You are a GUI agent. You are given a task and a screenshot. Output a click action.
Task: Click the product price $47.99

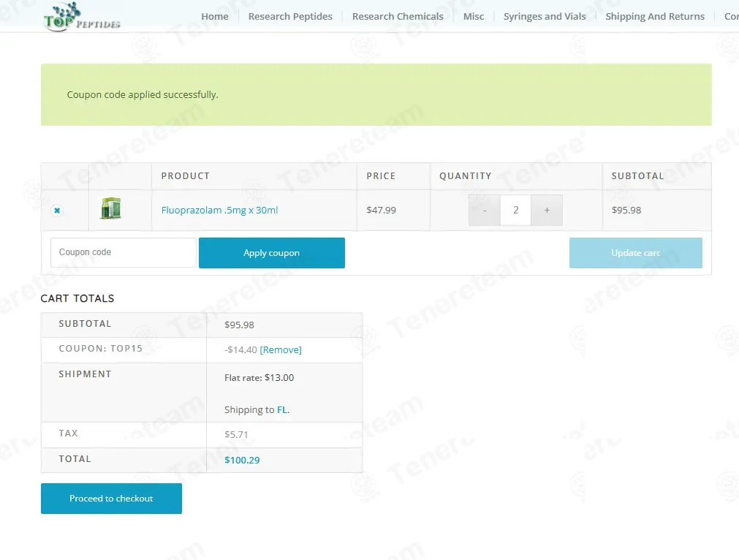382,211
